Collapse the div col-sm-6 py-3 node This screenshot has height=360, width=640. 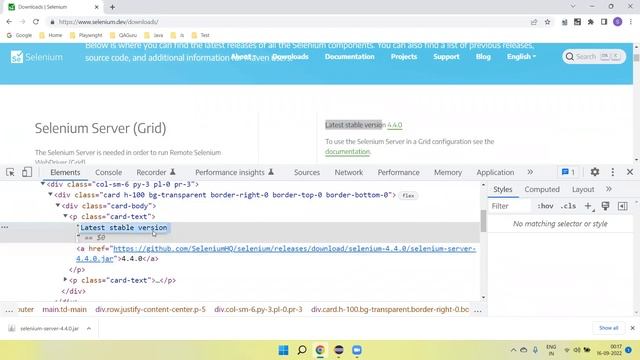click(x=43, y=184)
